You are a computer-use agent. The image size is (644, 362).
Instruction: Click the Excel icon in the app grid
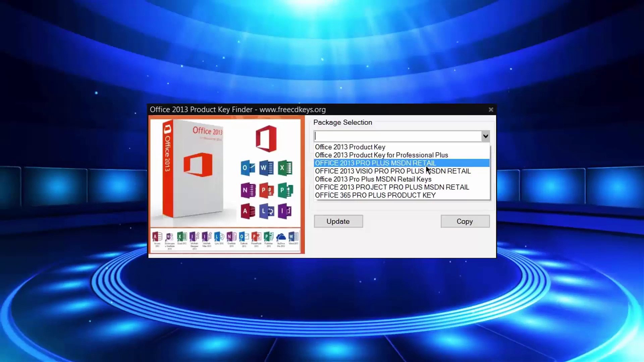click(285, 168)
